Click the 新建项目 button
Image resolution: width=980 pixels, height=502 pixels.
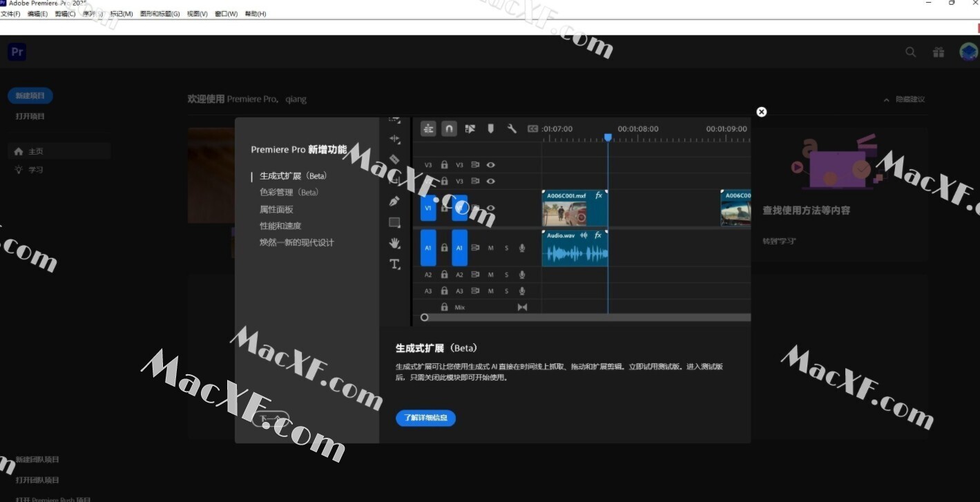(30, 96)
